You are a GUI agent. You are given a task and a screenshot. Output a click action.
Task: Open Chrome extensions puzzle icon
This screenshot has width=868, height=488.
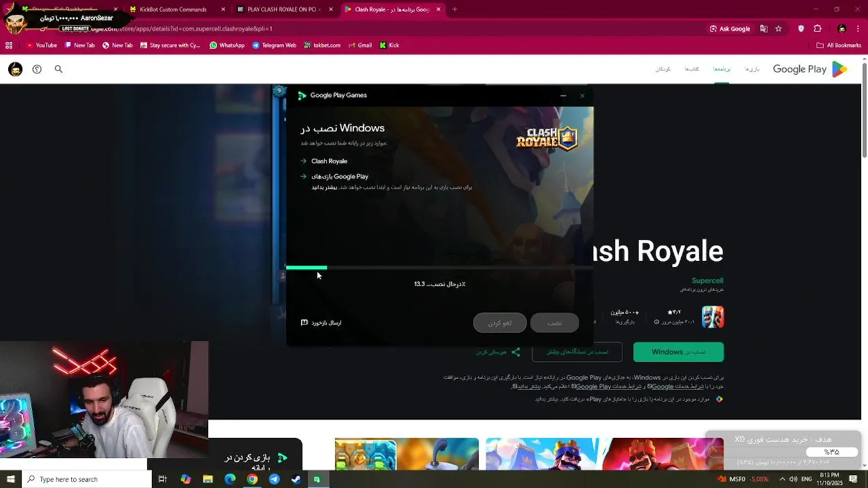tap(817, 28)
